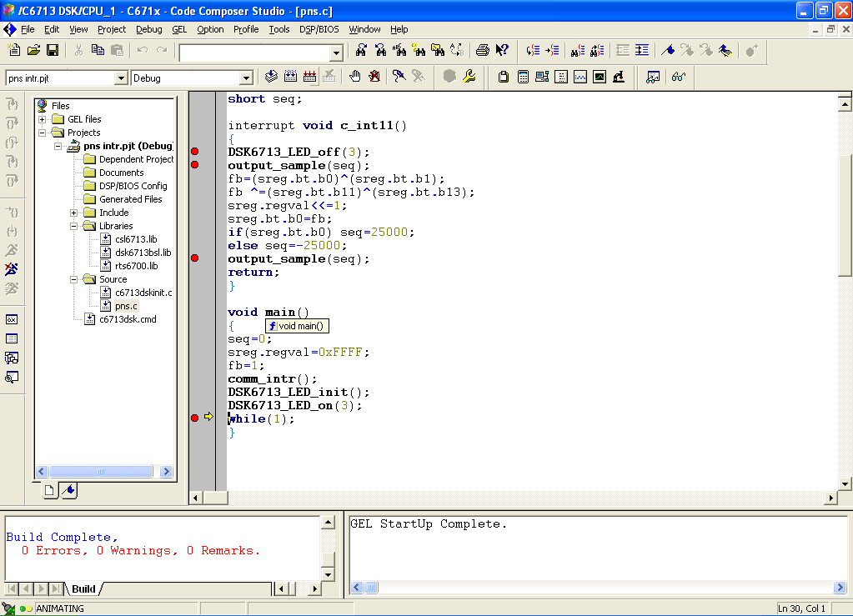Image resolution: width=853 pixels, height=616 pixels.
Task: Open the Profile menu
Action: (x=246, y=29)
